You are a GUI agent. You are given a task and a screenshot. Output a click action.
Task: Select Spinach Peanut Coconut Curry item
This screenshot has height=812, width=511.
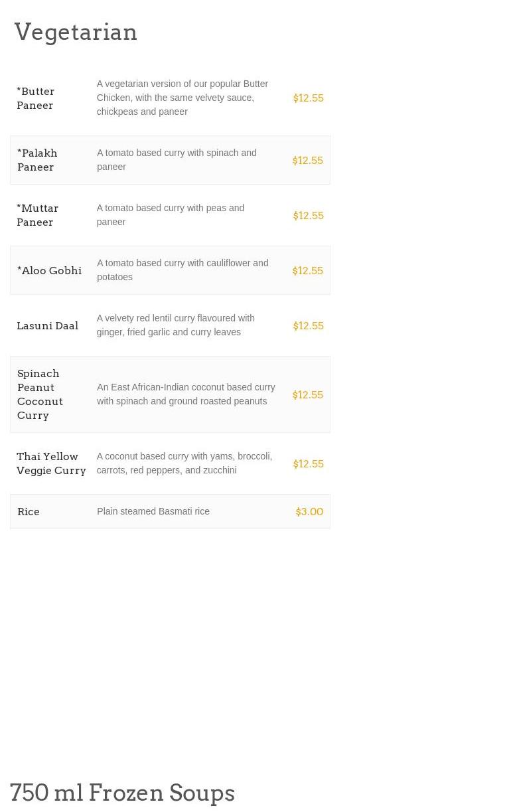(170, 394)
